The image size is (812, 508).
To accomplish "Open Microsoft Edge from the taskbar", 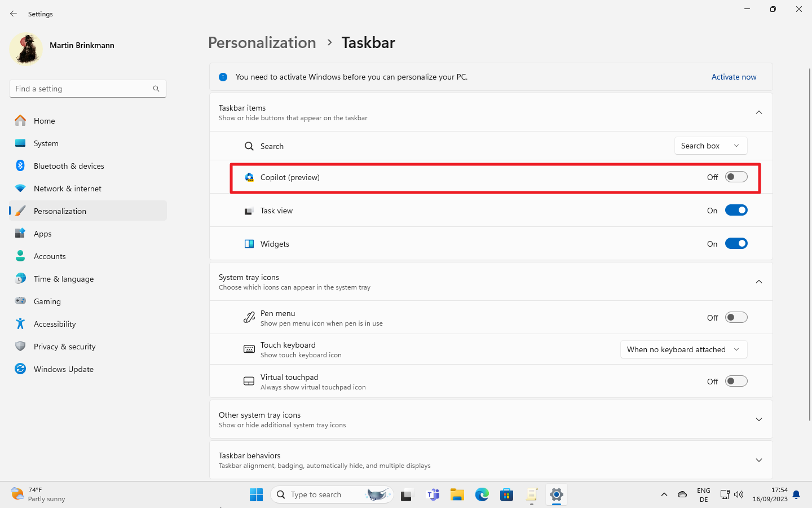I will 482,495.
